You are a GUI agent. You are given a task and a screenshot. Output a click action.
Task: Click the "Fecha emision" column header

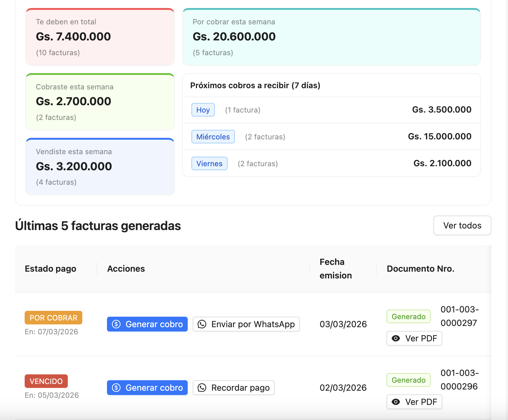pyautogui.click(x=336, y=269)
